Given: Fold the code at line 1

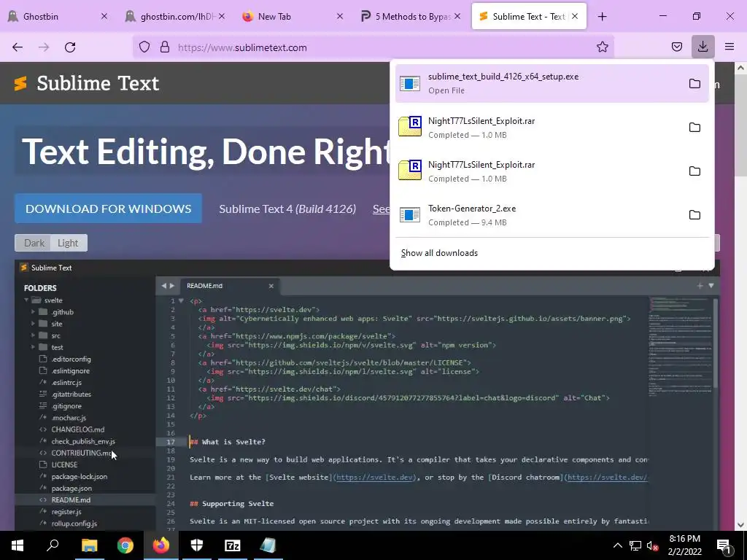Looking at the screenshot, I should click(181, 301).
